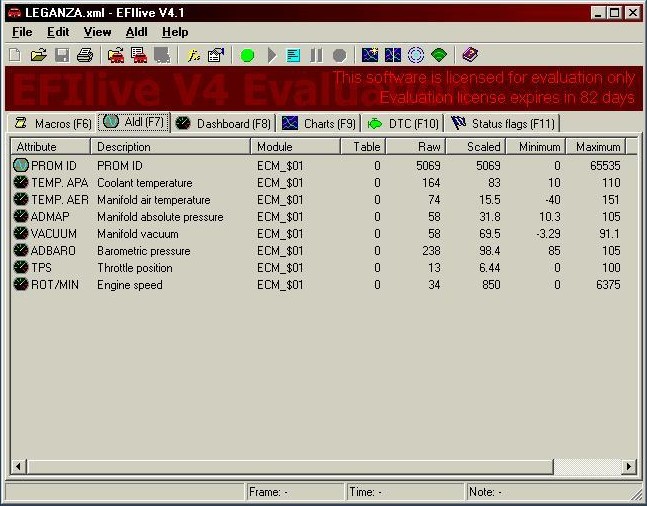Select the TEMP. APA attribute row
Screen dimensions: 647x506
click(x=318, y=182)
